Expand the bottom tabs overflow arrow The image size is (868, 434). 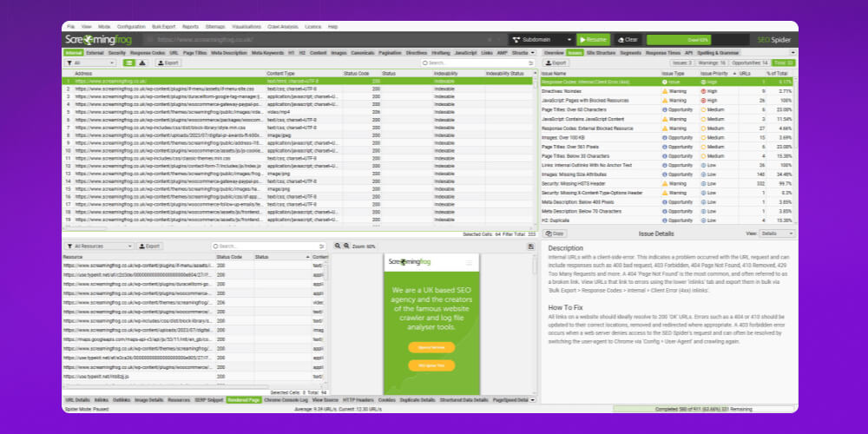(x=533, y=399)
